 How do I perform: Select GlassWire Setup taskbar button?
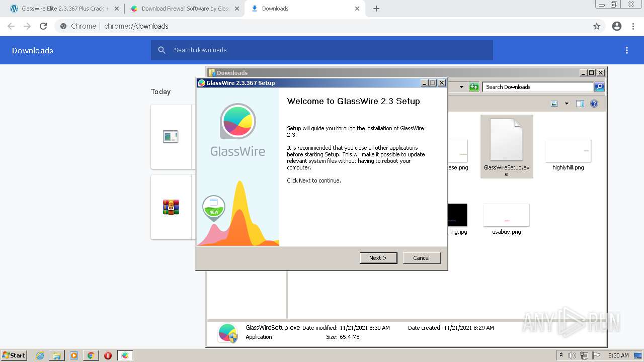click(x=125, y=355)
